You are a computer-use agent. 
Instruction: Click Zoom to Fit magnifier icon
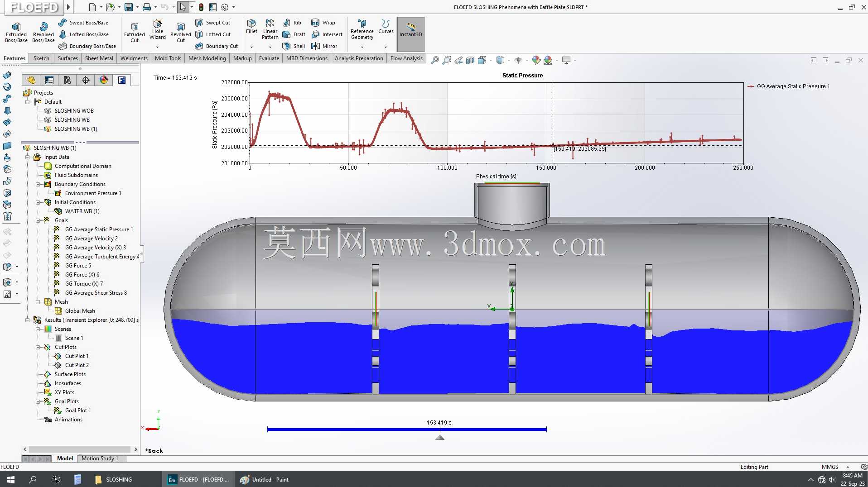[435, 60]
